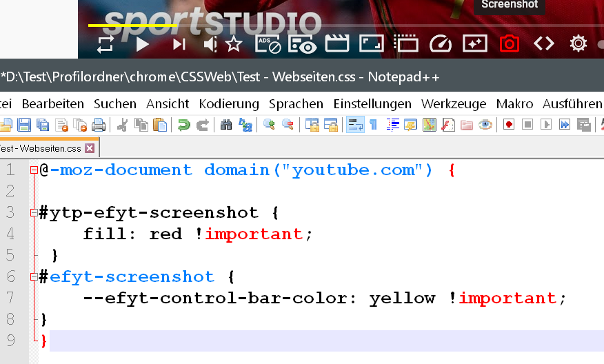Viewport: 604px width, 364px height.
Task: Click Save recorded macro icon
Action: click(583, 125)
